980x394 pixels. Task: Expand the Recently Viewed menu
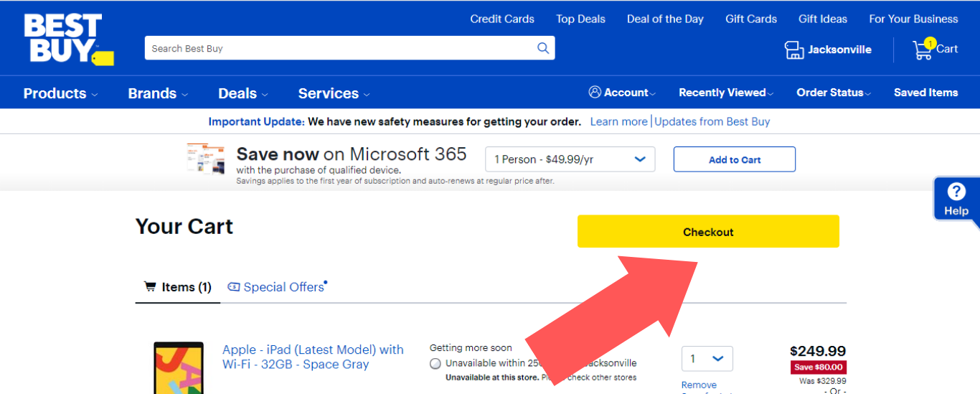(726, 93)
